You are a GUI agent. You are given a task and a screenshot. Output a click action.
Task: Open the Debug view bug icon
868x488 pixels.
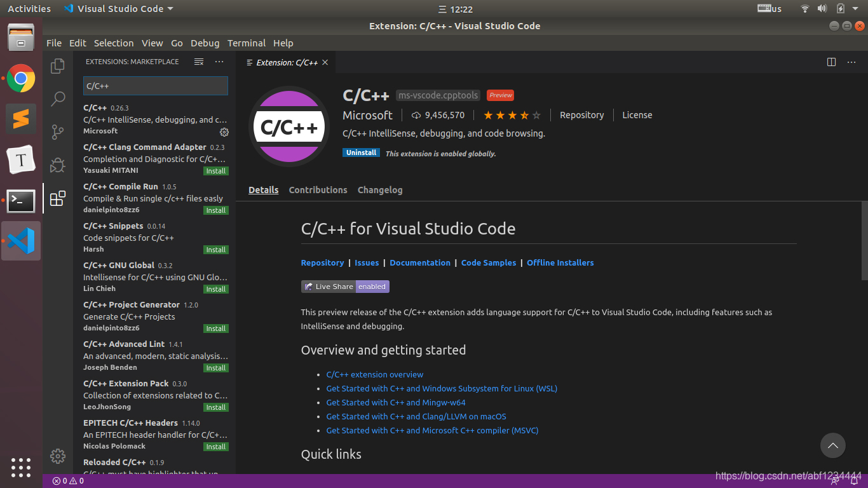click(58, 165)
